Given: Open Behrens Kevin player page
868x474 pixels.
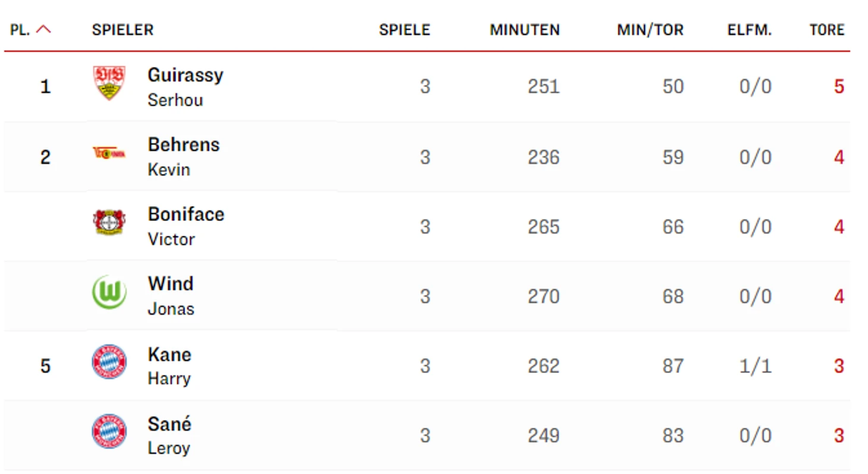Looking at the screenshot, I should [x=183, y=145].
